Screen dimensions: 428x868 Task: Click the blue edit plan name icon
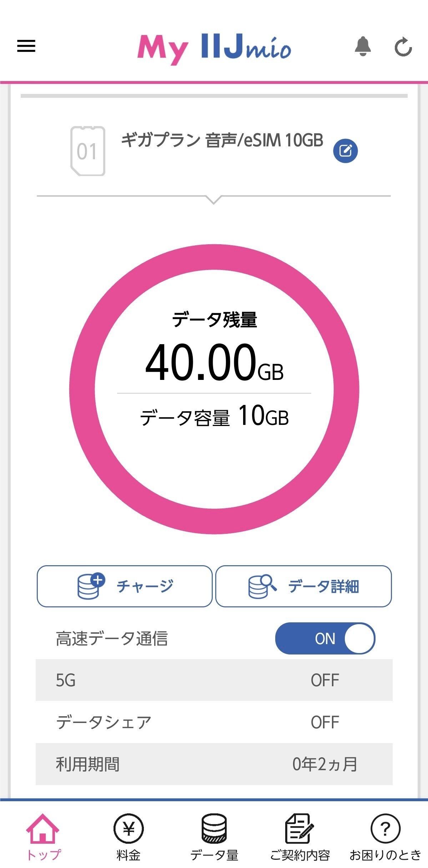(345, 151)
